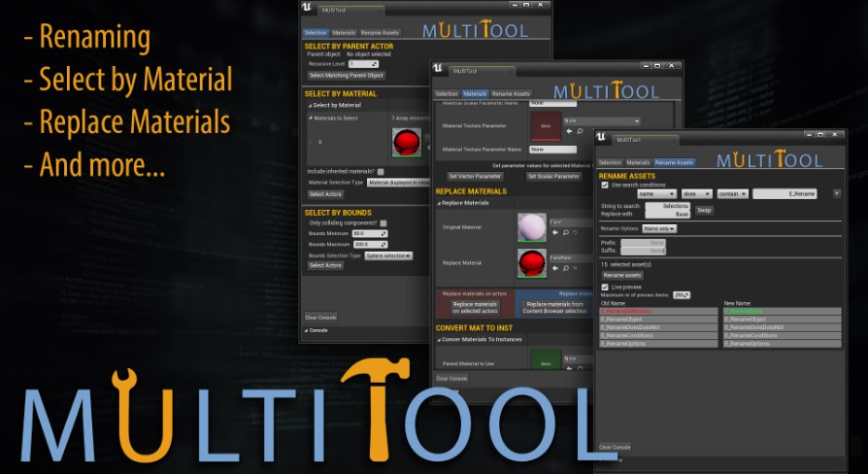The width and height of the screenshot is (868, 474).
Task: Click Replace with field 'Base'
Action: (667, 214)
